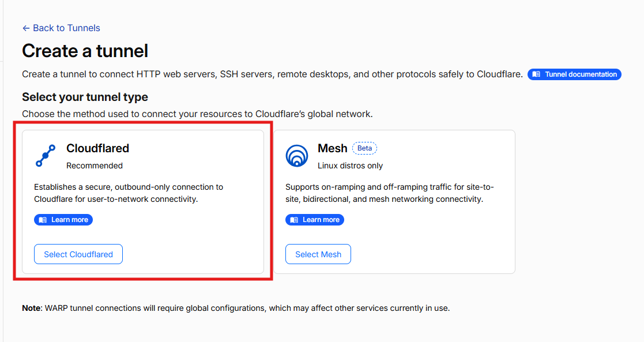Click the Create a tunnel heading

click(x=85, y=51)
